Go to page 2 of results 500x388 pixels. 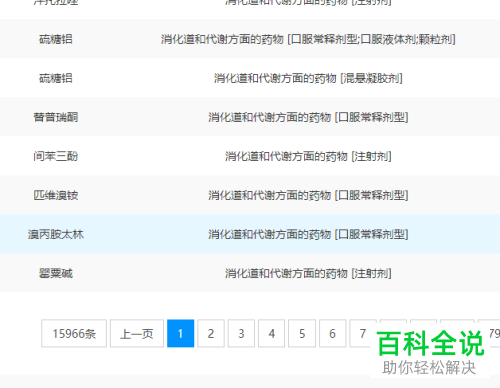[211, 333]
